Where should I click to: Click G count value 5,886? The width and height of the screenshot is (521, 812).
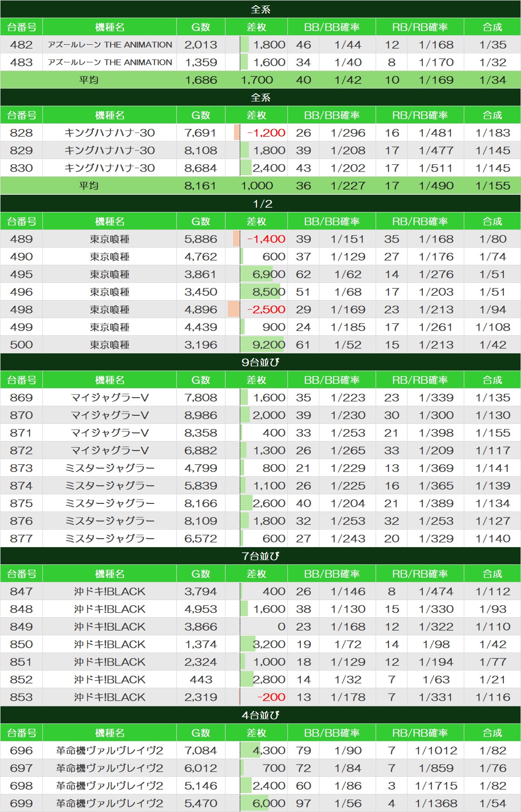point(201,239)
